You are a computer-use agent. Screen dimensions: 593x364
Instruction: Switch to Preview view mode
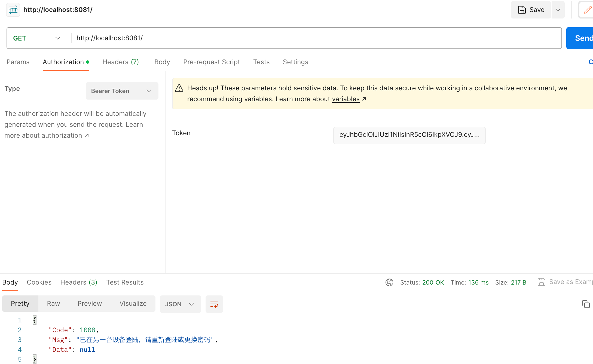90,304
